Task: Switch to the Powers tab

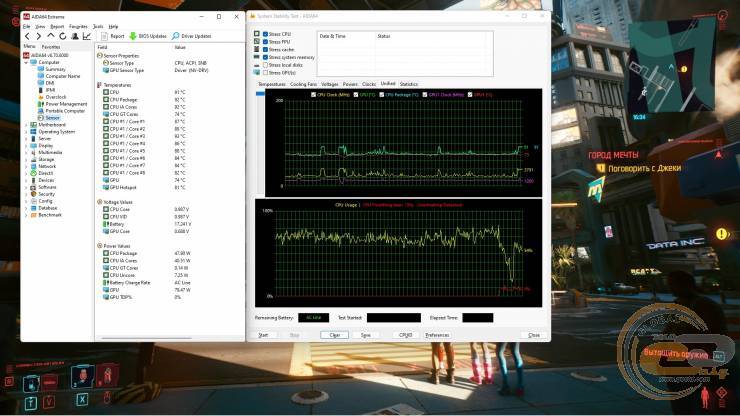Action: point(350,84)
